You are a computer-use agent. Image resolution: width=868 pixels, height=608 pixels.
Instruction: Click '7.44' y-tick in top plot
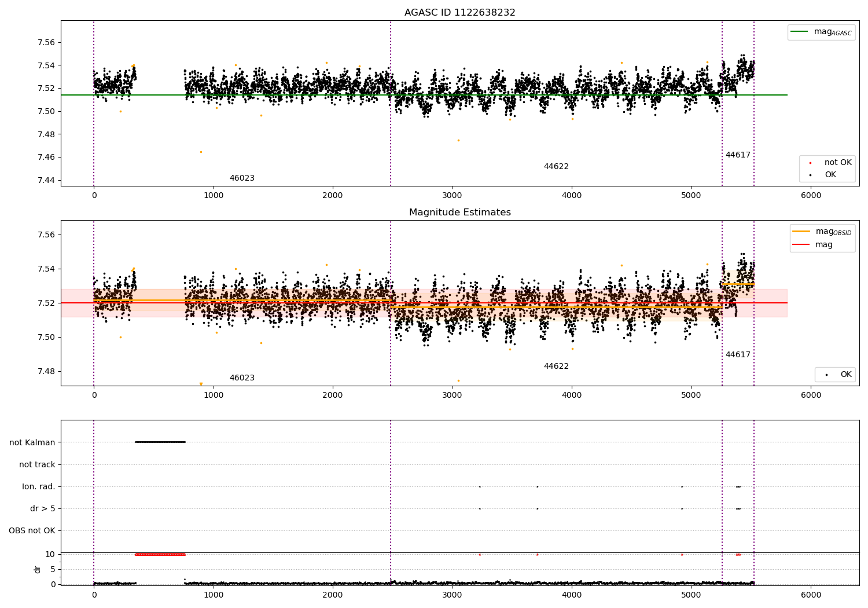pyautogui.click(x=46, y=180)
